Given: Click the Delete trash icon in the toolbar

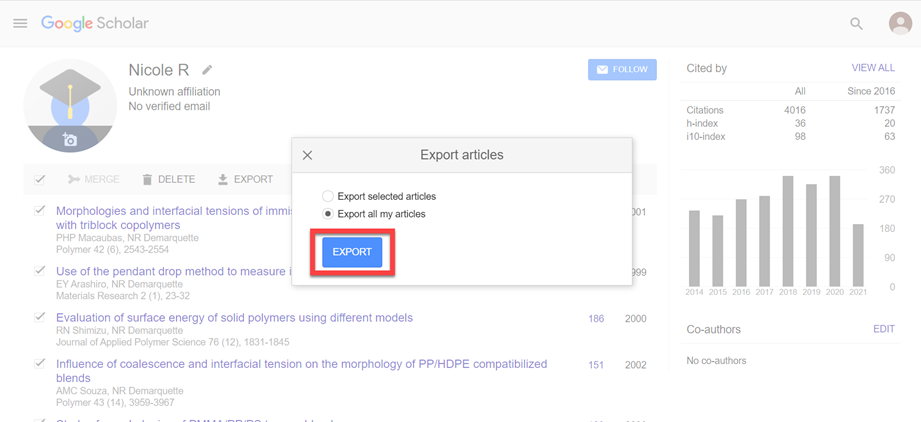Looking at the screenshot, I should point(147,180).
